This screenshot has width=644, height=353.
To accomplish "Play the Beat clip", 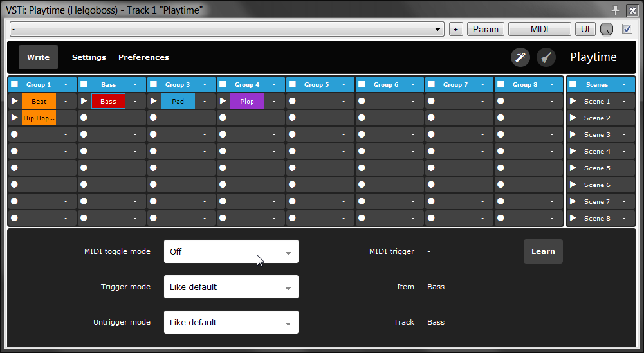I will 15,101.
